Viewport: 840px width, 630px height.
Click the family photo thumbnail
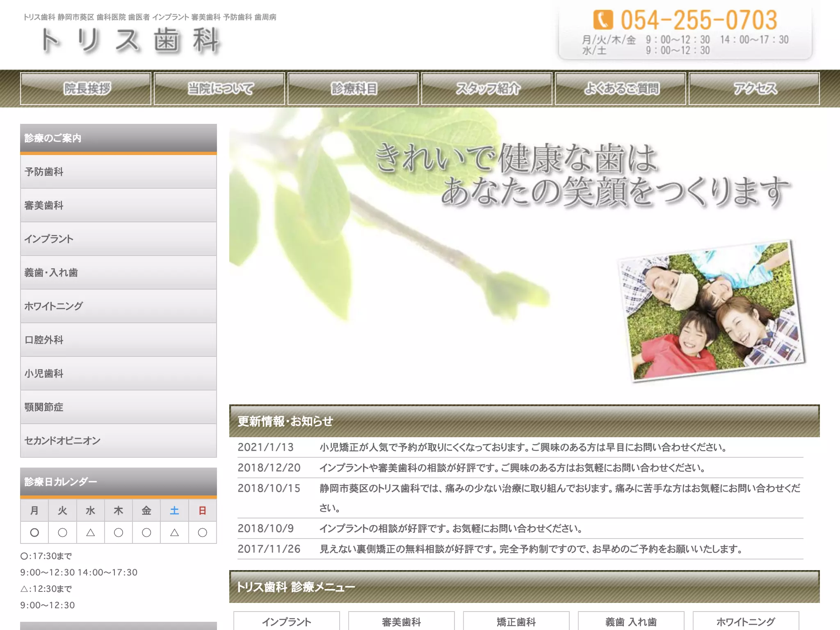tap(712, 311)
